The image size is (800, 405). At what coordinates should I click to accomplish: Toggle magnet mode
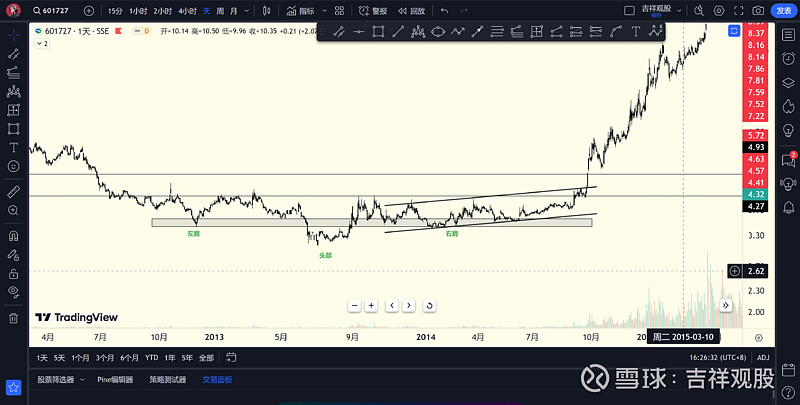click(x=14, y=236)
